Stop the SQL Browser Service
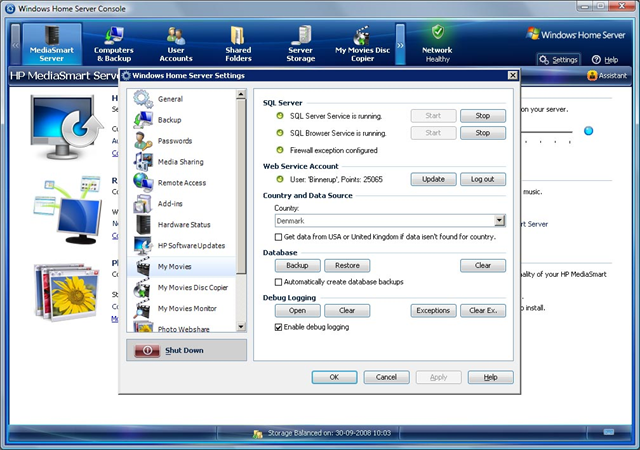Screen dimensions: 640x450 pos(483,133)
